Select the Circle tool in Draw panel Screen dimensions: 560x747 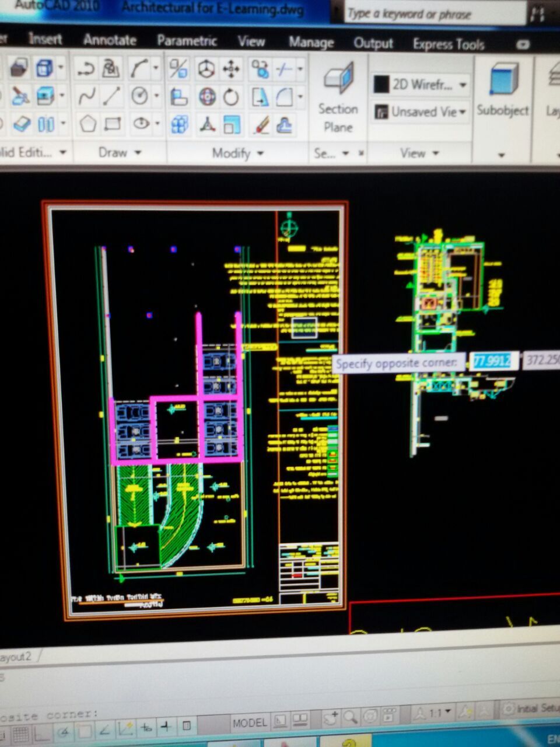tap(139, 96)
